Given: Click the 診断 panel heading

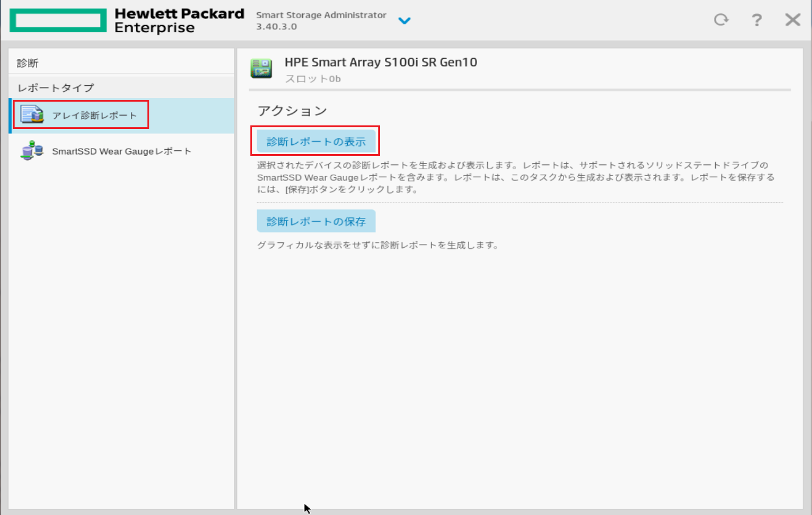Looking at the screenshot, I should click(28, 63).
